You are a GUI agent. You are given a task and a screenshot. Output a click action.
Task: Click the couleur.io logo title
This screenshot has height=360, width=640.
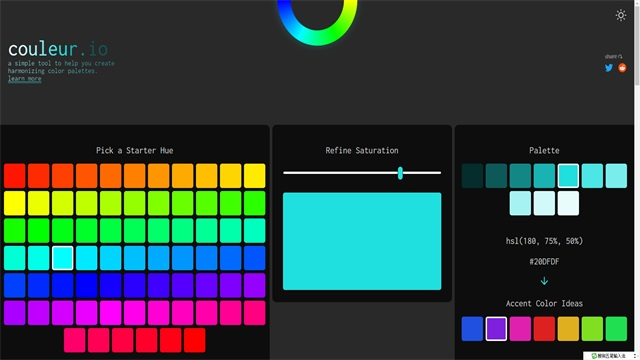click(58, 49)
